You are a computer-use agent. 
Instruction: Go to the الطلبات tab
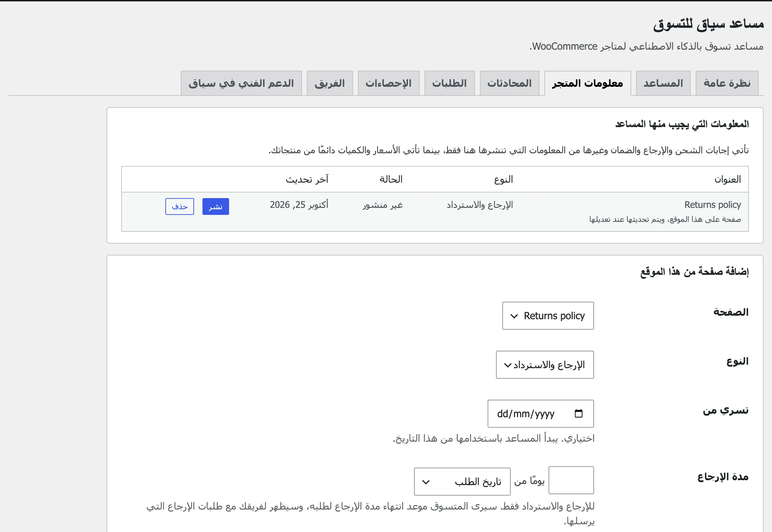click(x=449, y=83)
